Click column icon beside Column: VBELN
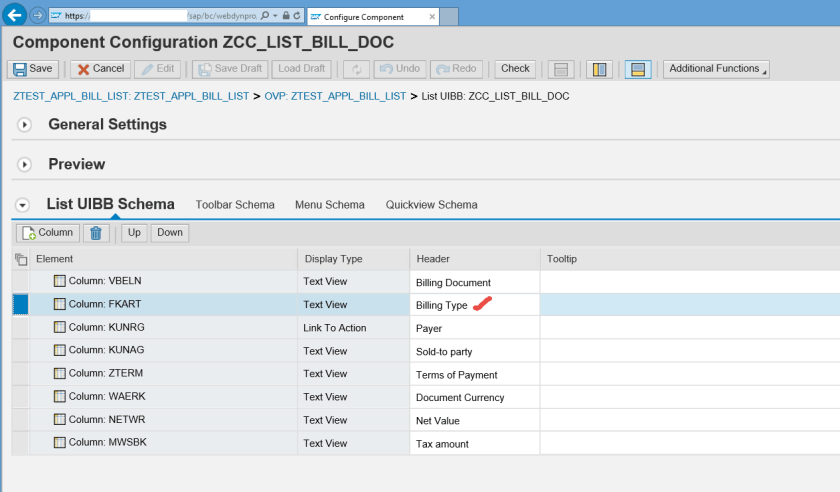The height and width of the screenshot is (492, 840). tap(59, 281)
